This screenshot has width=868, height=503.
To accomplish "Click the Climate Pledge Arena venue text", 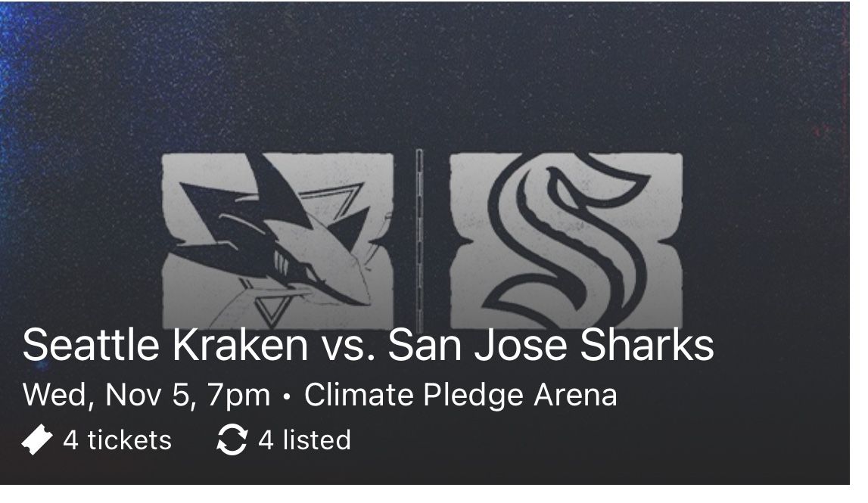I will pos(464,395).
